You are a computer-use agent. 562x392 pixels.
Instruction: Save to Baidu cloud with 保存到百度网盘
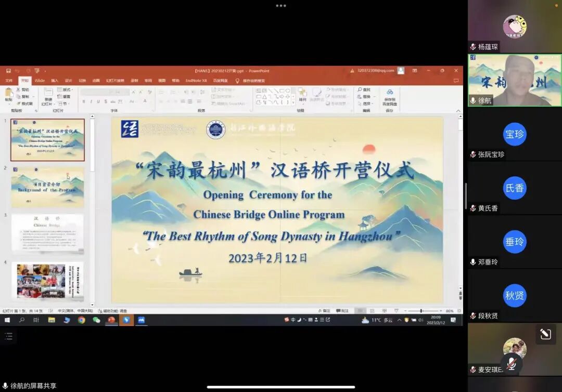pyautogui.click(x=390, y=97)
